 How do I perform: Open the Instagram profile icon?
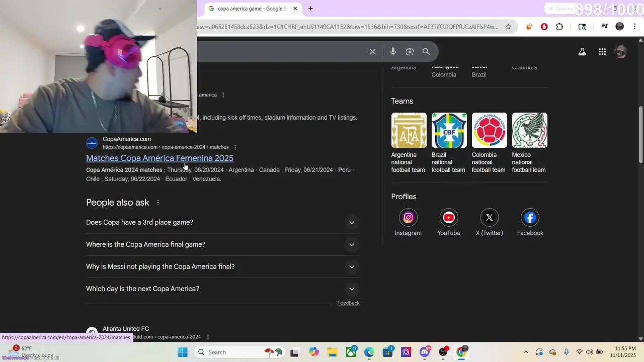point(408,217)
